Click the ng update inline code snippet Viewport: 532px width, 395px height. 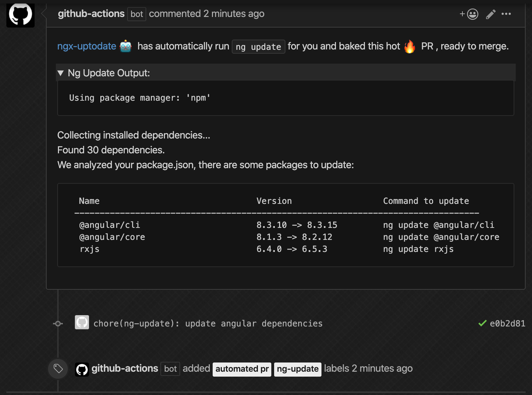click(258, 46)
